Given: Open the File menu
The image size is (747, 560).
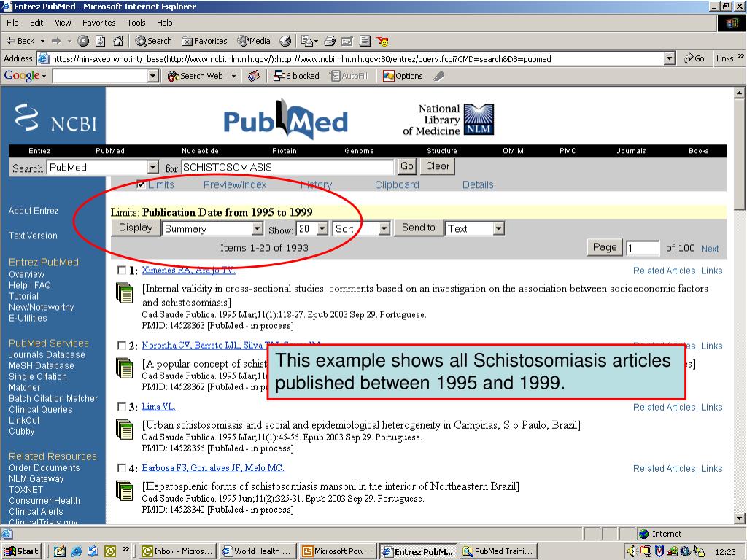Looking at the screenshot, I should click(x=12, y=23).
